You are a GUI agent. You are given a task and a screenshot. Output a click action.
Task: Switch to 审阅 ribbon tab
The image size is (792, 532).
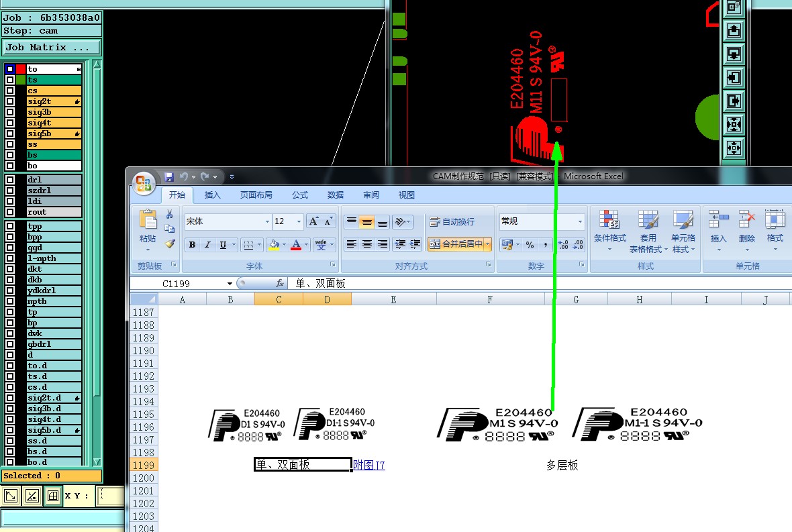point(371,195)
